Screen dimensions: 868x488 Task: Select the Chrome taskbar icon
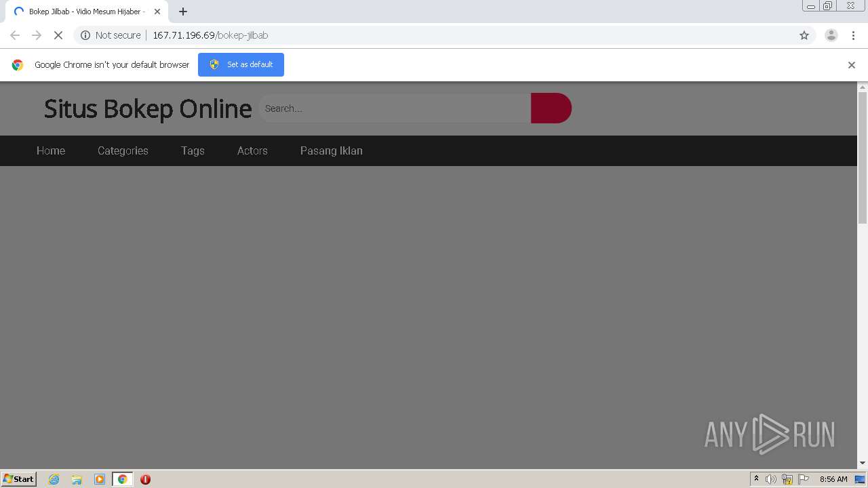pyautogui.click(x=122, y=479)
